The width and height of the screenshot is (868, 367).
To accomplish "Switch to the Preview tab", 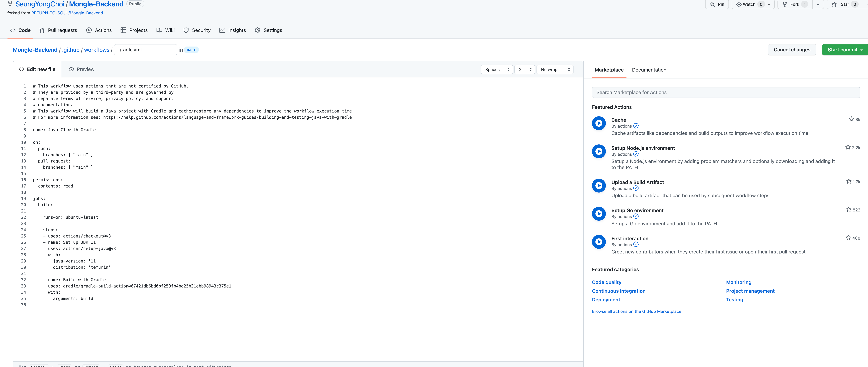I will 81,69.
